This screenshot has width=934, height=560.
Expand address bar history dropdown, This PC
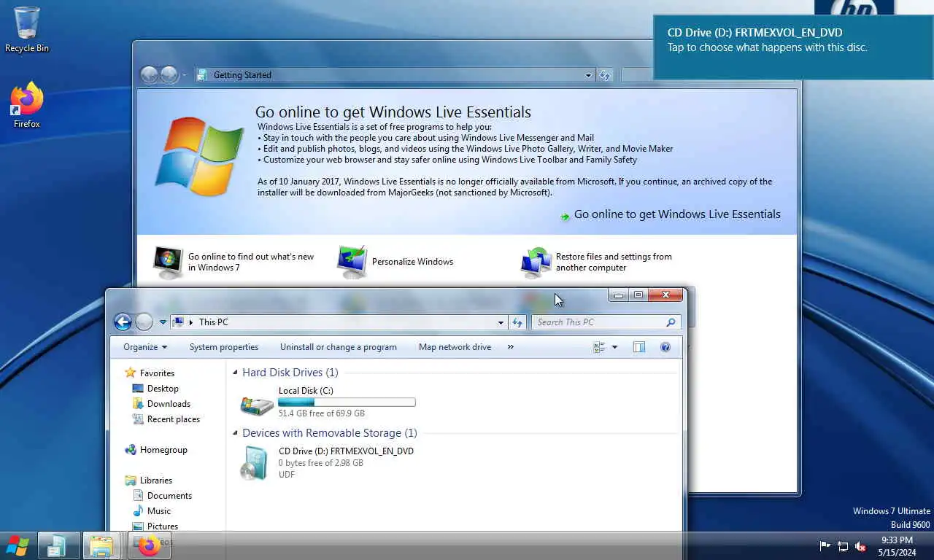(501, 322)
